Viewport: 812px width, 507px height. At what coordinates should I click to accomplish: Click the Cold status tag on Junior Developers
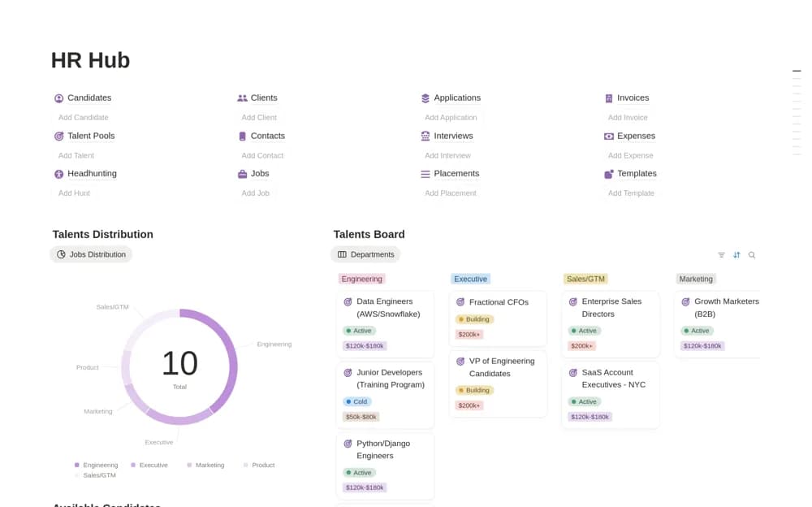click(356, 401)
